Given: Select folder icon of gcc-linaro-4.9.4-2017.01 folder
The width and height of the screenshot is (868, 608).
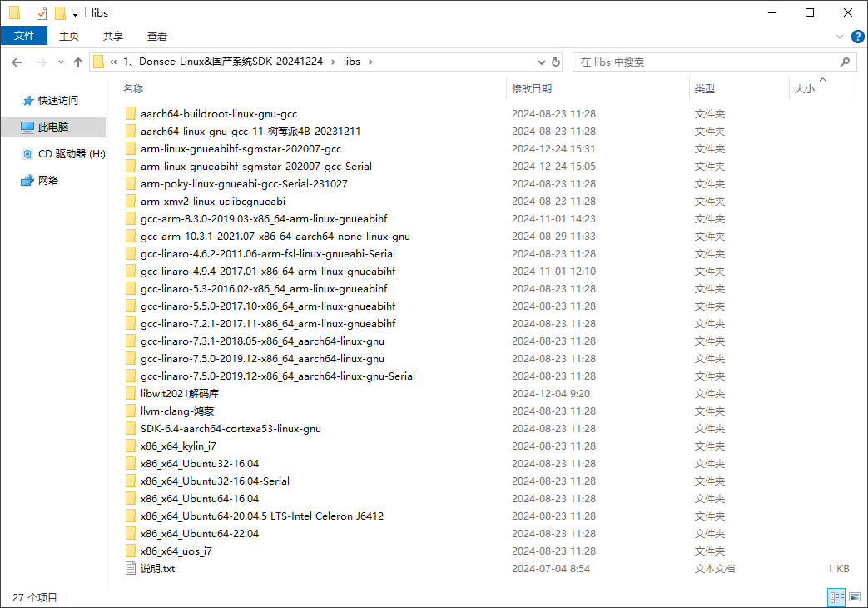Looking at the screenshot, I should (x=131, y=271).
